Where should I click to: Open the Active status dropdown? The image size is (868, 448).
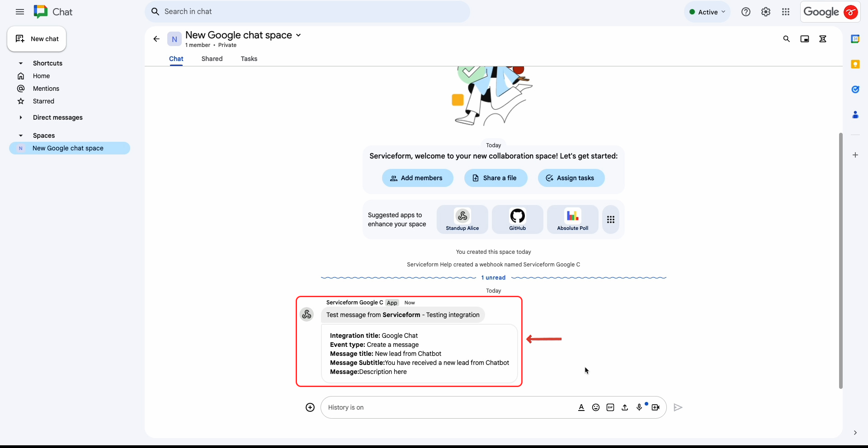coord(708,12)
